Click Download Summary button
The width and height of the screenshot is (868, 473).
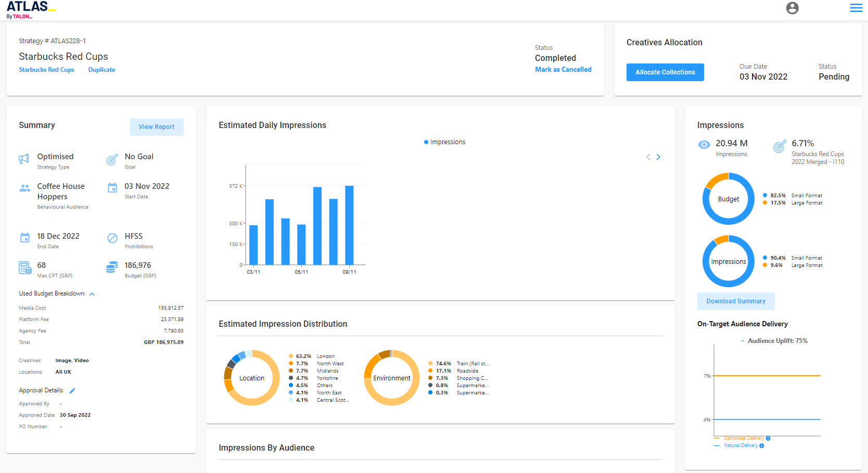click(736, 301)
